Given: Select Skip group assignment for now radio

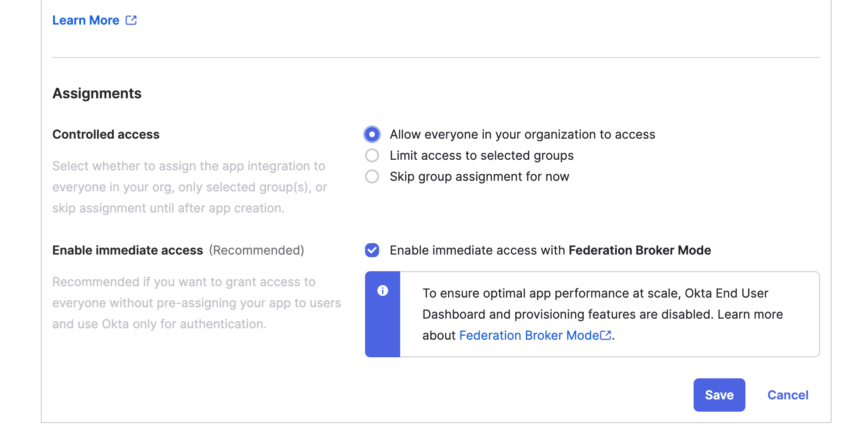Looking at the screenshot, I should (x=372, y=176).
